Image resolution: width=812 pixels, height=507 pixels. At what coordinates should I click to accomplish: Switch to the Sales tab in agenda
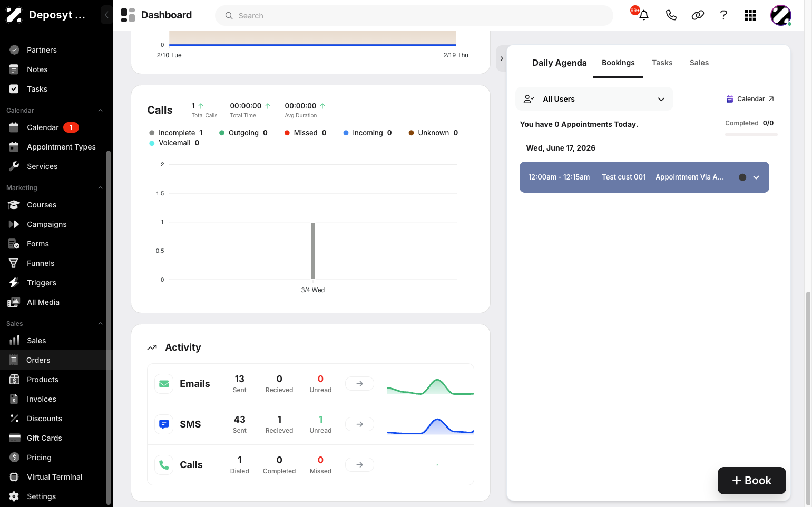(699, 63)
